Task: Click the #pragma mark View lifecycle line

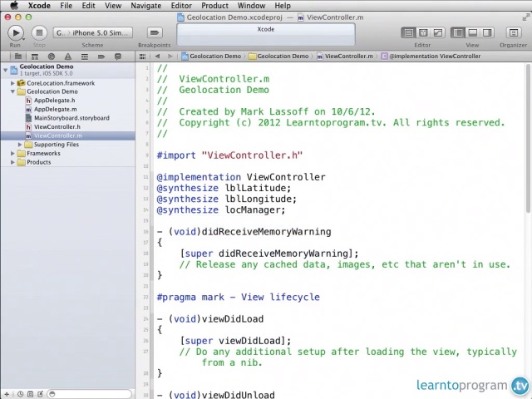Action: 239,298
